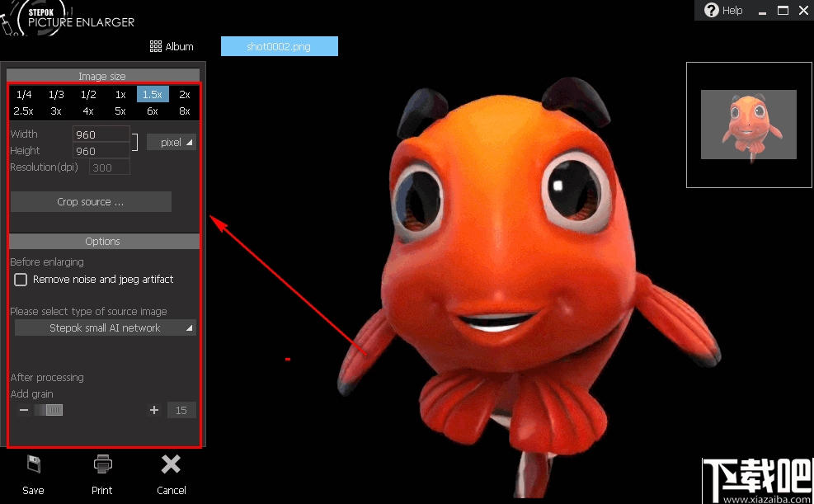Click the Width input field
Viewport: 814px width, 504px height.
click(101, 134)
